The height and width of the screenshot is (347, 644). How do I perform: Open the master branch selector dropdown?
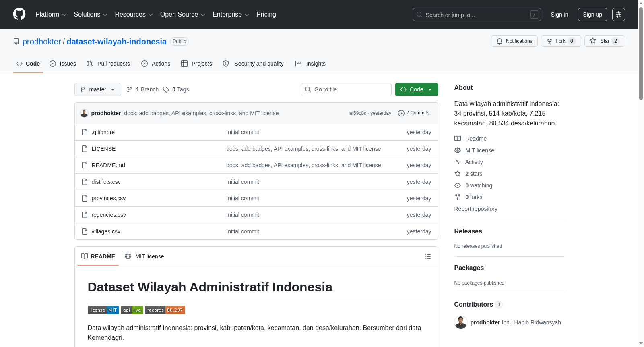[98, 89]
